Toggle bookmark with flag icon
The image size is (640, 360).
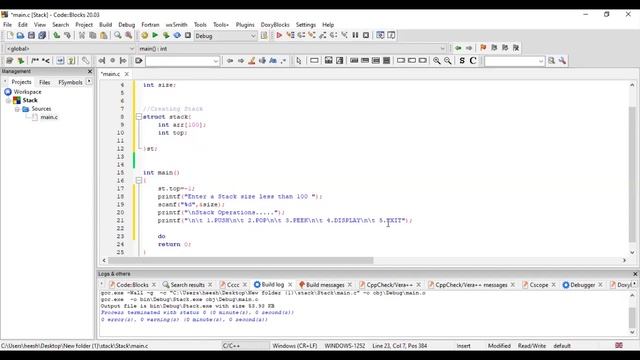pos(483,48)
